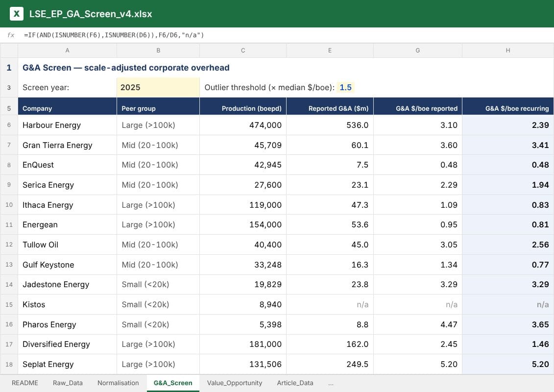This screenshot has width=554, height=392.
Task: Select column H header
Action: [x=508, y=50]
